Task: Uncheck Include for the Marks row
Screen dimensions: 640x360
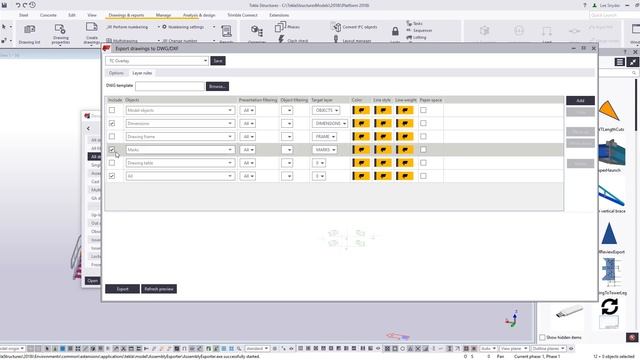Action: (x=112, y=150)
